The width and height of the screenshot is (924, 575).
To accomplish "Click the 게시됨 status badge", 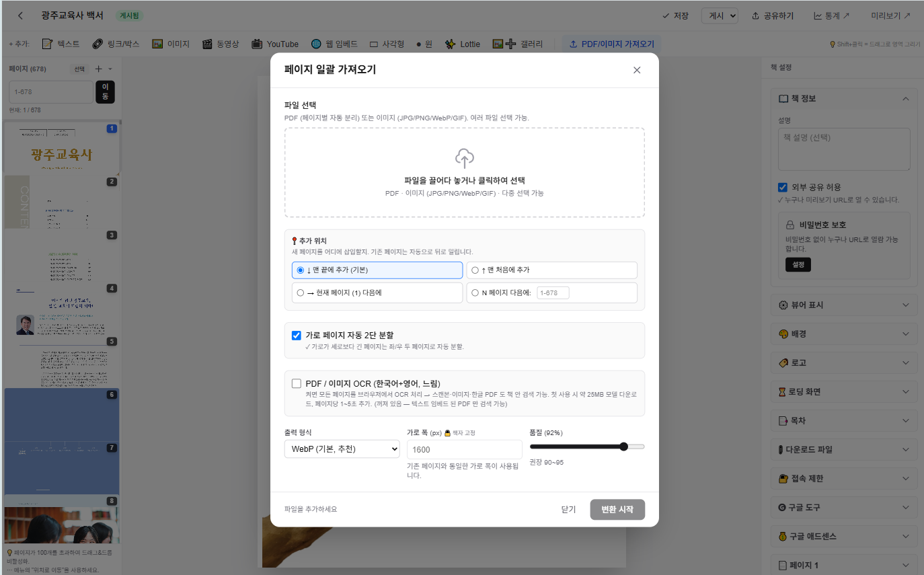I will point(129,15).
